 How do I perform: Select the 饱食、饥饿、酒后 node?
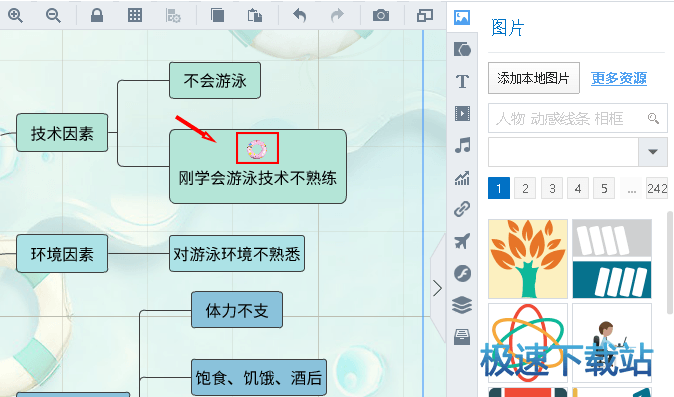click(x=259, y=378)
